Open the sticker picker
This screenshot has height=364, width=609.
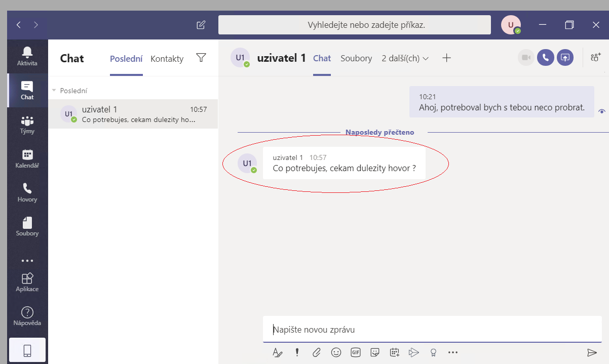coord(375,352)
